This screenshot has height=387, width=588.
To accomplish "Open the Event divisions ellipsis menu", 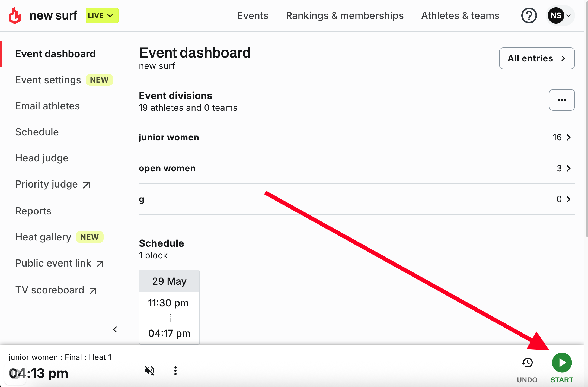I will tap(562, 100).
